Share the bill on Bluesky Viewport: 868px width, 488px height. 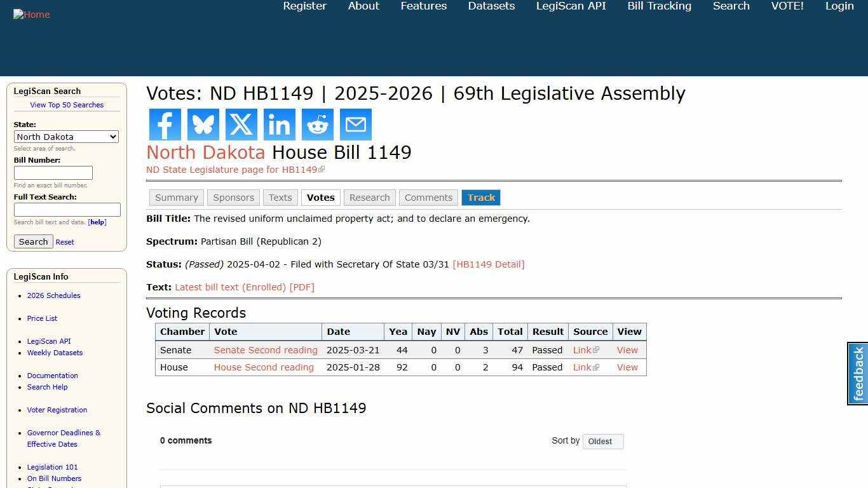tap(203, 125)
